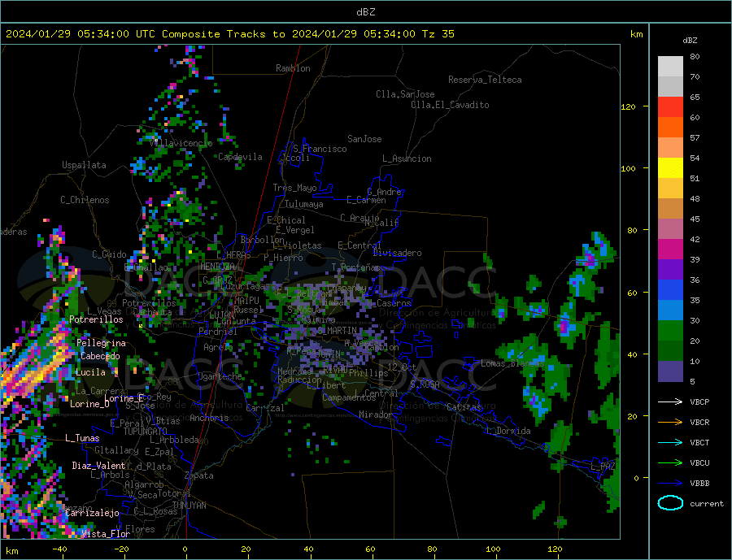Click the S_Francisco label

click(x=320, y=149)
